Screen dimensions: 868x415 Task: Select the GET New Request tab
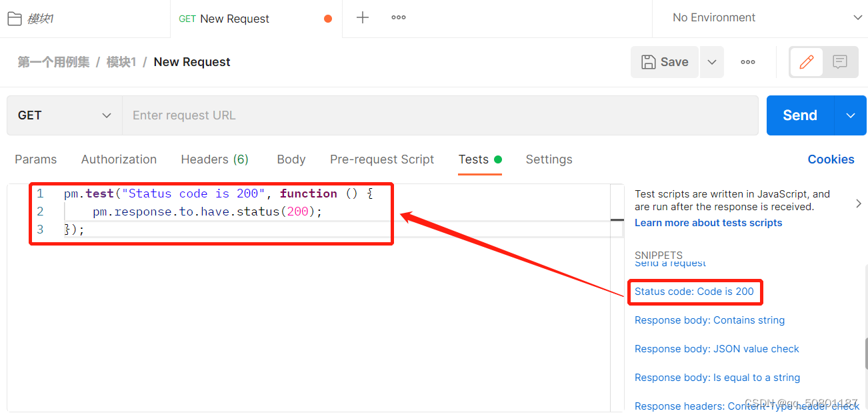pos(257,19)
